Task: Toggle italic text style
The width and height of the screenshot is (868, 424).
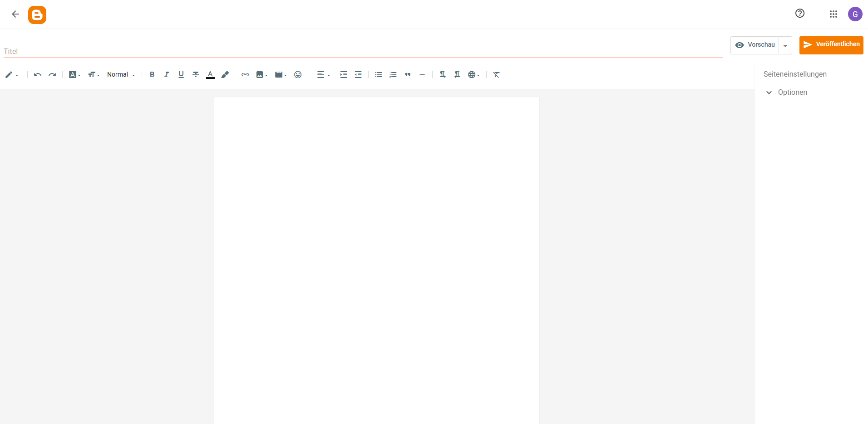Action: [167, 74]
